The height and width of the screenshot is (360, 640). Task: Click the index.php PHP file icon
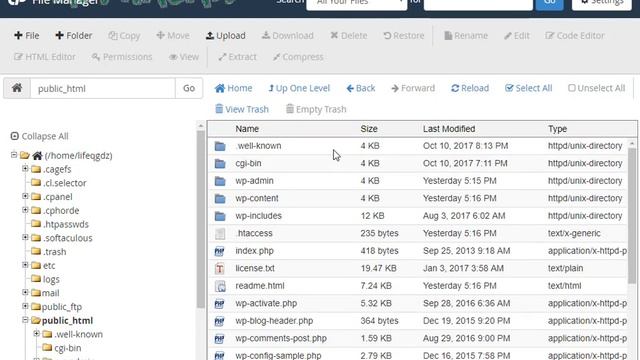pyautogui.click(x=220, y=251)
